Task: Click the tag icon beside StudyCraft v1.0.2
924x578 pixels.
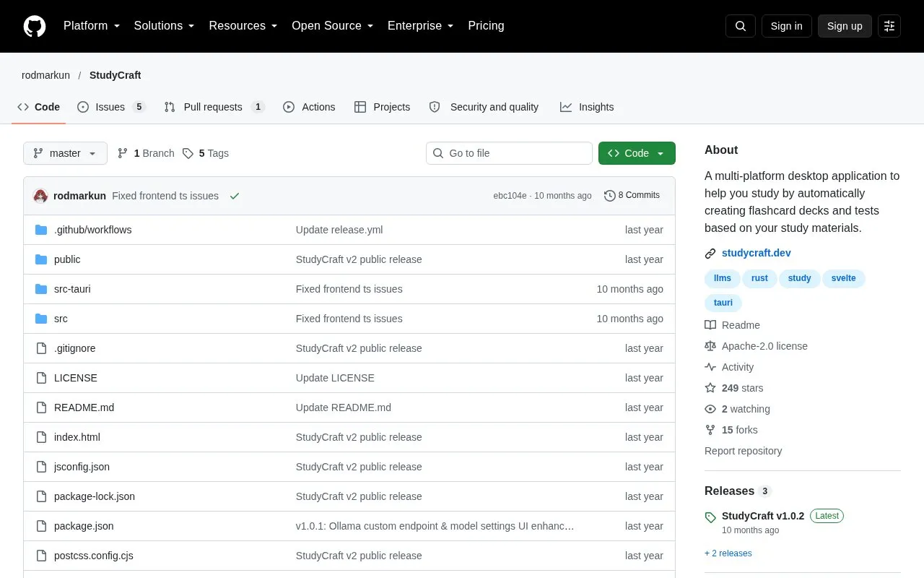Action: [x=710, y=517]
